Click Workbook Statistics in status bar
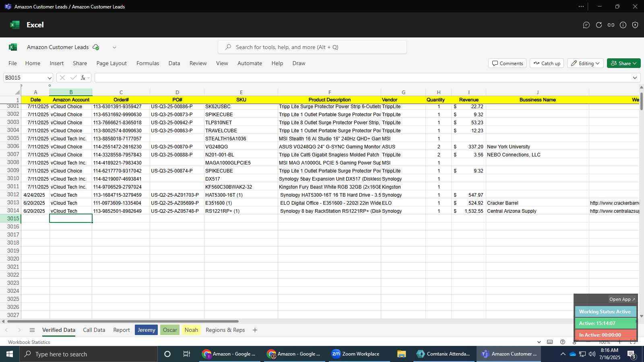The height and width of the screenshot is (362, 644). (29, 342)
